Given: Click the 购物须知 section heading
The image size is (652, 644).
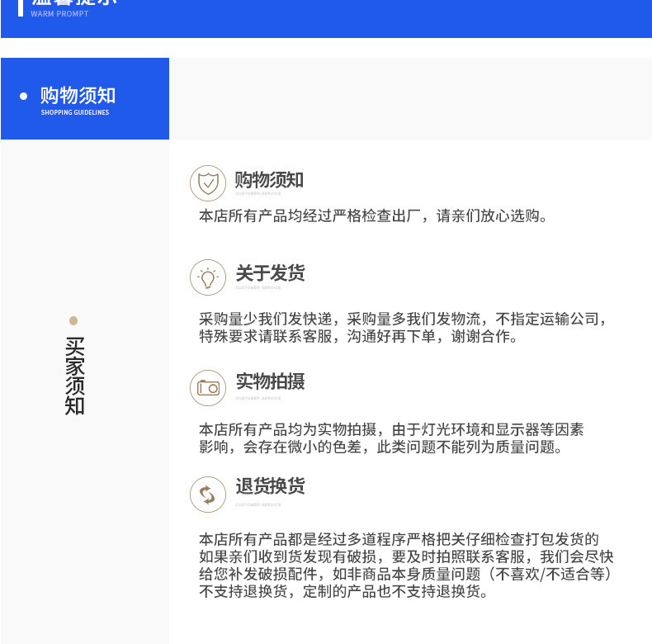Looking at the screenshot, I should (269, 180).
